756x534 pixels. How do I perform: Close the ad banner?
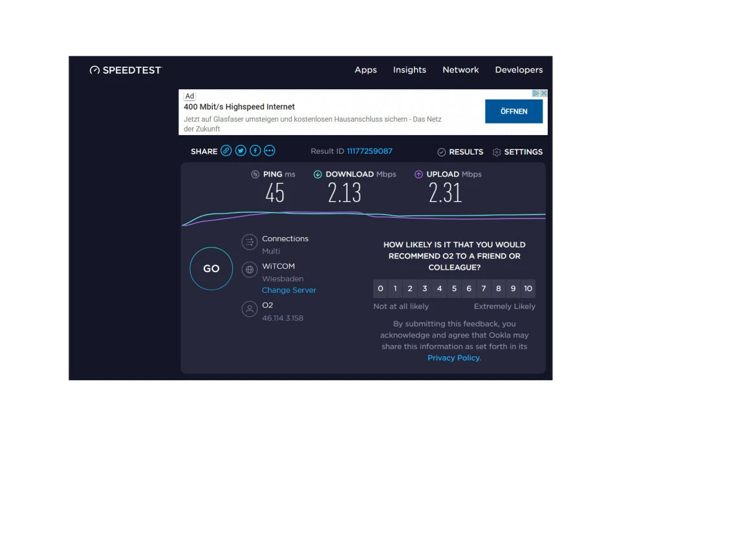click(544, 93)
